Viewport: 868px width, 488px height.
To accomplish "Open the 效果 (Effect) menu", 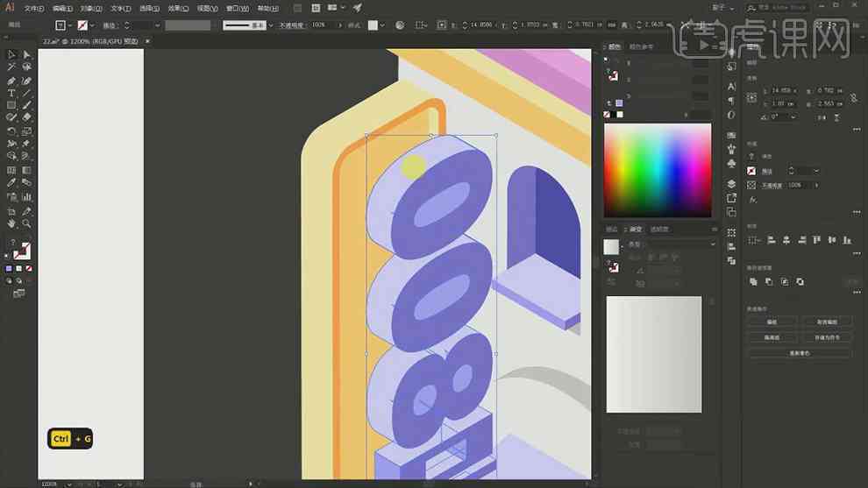I will tap(178, 8).
